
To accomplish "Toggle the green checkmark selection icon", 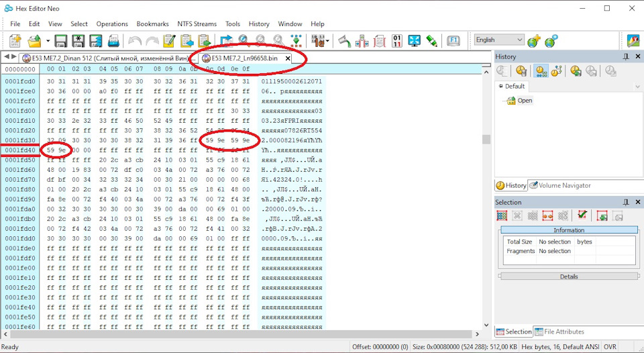I will (582, 215).
